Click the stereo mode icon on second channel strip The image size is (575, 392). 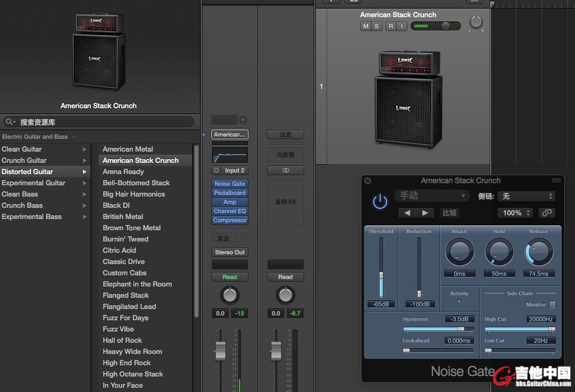285,170
